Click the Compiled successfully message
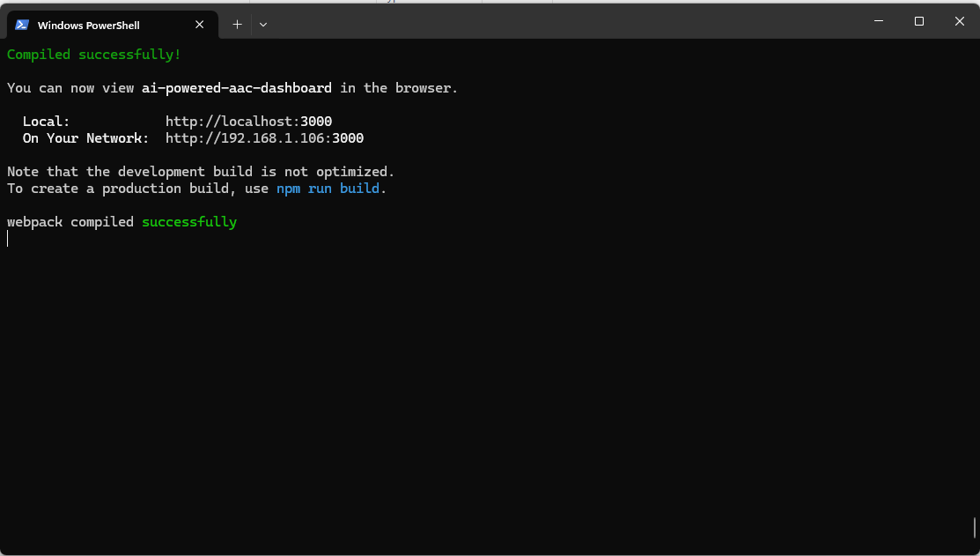980x556 pixels. tap(93, 54)
